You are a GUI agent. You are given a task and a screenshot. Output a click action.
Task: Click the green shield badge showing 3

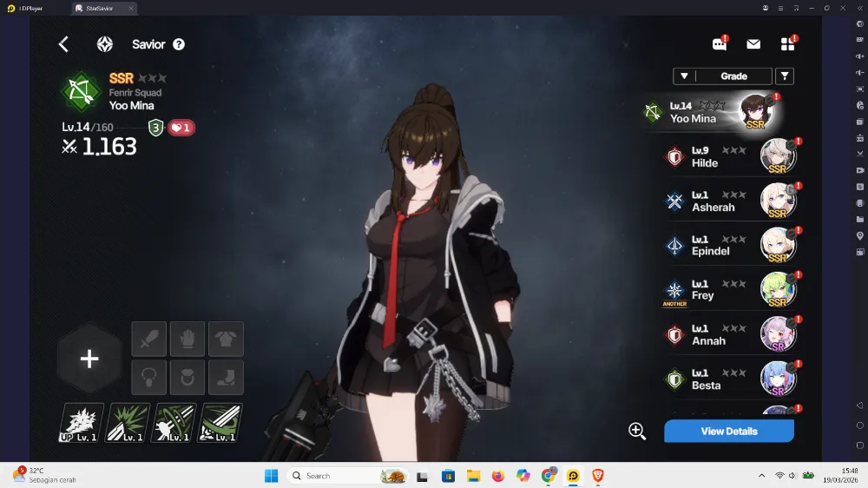coord(156,128)
